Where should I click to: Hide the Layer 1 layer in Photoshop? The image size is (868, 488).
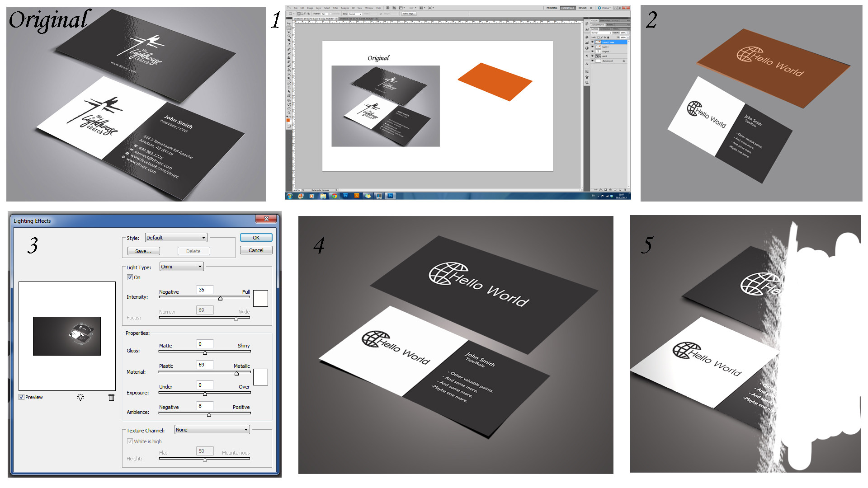click(x=592, y=47)
